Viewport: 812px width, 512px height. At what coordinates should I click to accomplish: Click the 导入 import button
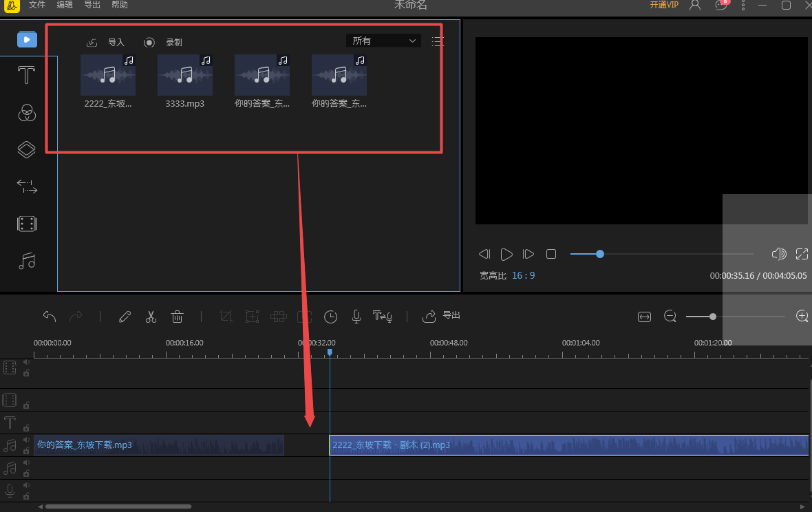pyautogui.click(x=106, y=43)
